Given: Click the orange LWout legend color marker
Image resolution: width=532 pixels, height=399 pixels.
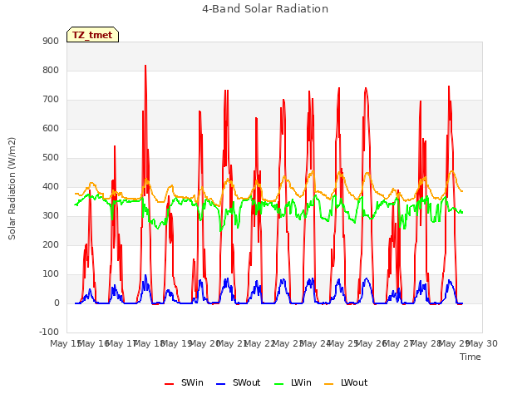Looking at the screenshot, I should [x=329, y=384].
